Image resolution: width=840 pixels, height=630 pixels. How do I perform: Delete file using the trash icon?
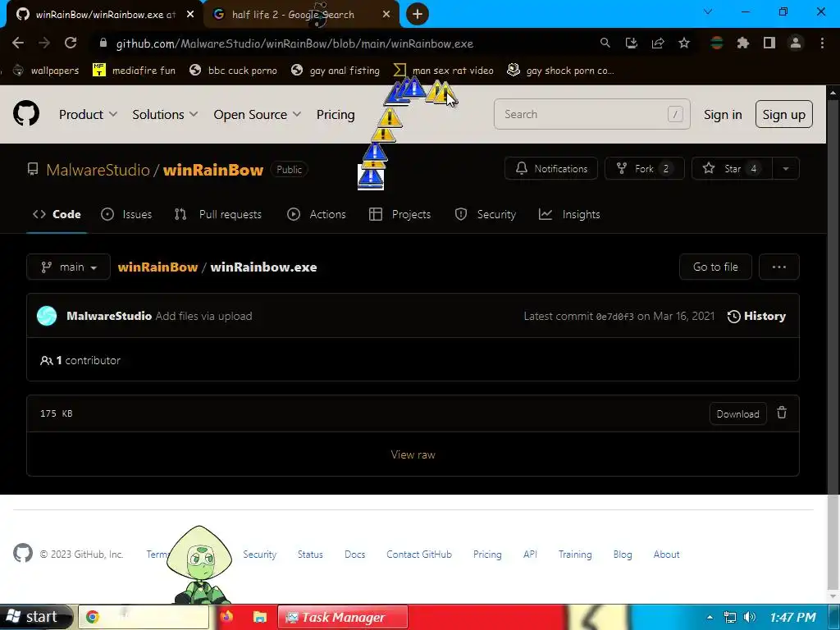[782, 413]
